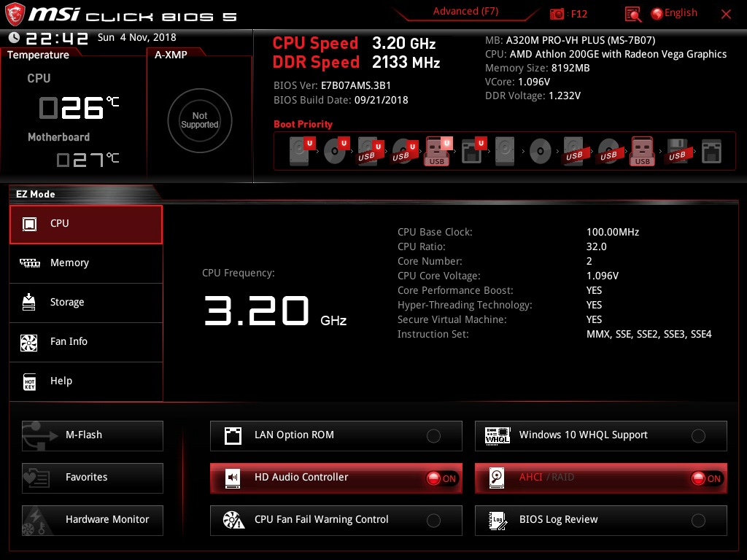Select the USB floppy boot device icon
The width and height of the screenshot is (747, 560).
[x=678, y=151]
